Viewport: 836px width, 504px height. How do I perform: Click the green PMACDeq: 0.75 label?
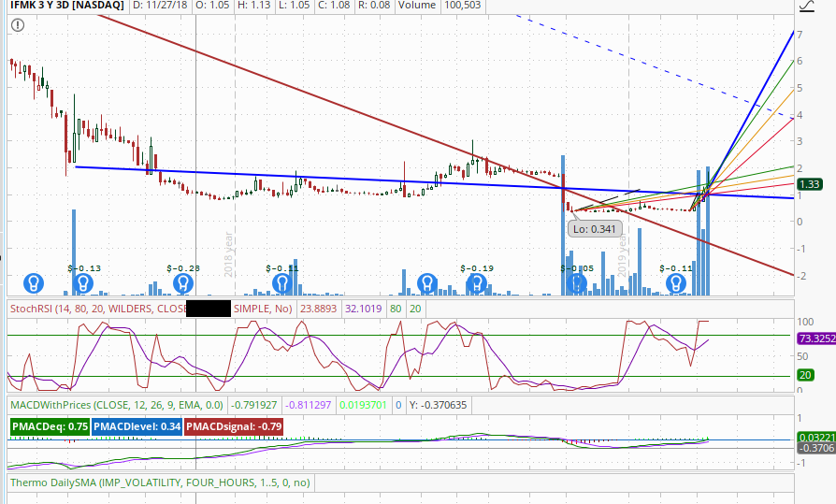point(50,427)
